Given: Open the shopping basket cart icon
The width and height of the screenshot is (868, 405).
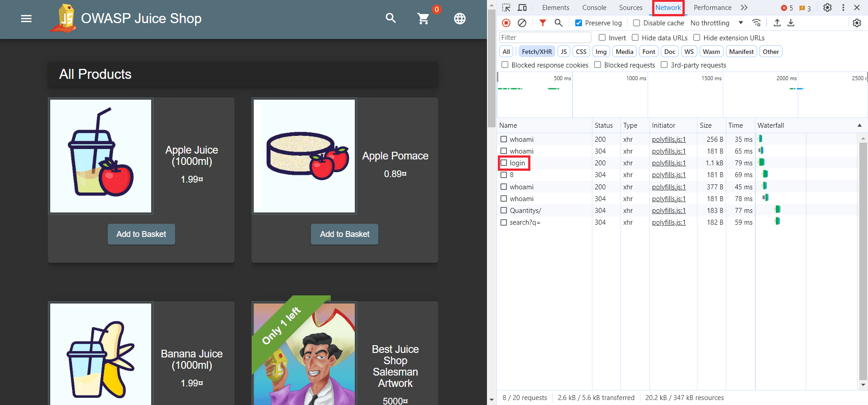Looking at the screenshot, I should click(x=424, y=19).
